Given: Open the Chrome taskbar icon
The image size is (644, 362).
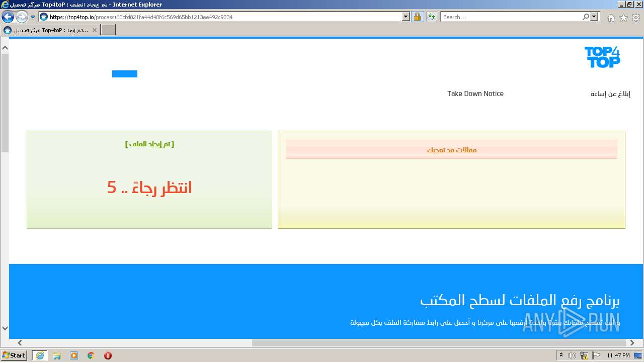Looking at the screenshot, I should 91,355.
